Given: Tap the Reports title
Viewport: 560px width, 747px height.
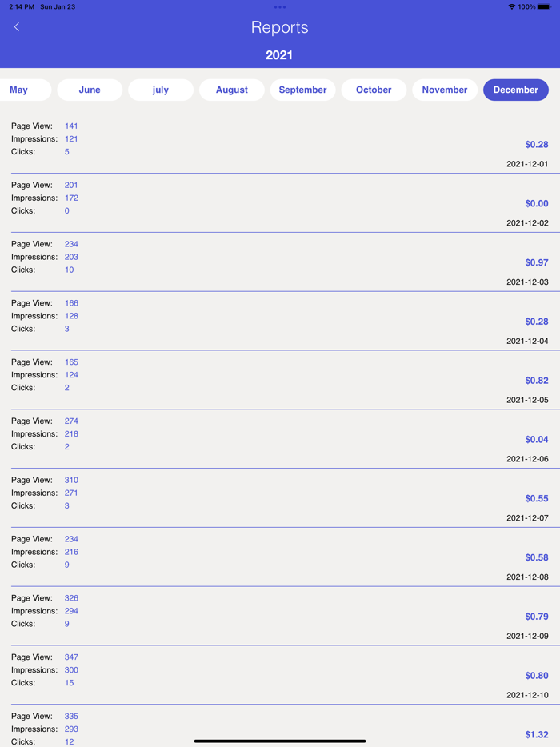Looking at the screenshot, I should coord(279,27).
